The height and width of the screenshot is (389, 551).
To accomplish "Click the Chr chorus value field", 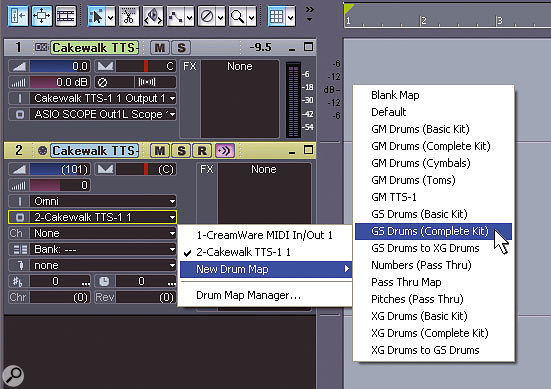I will [60, 297].
